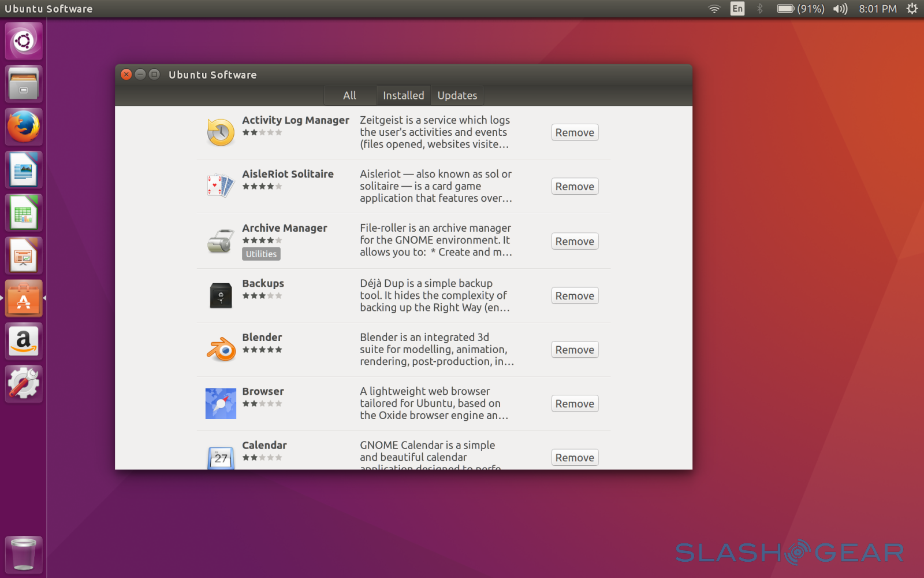This screenshot has width=924, height=578.
Task: Remove the Blender application
Action: (575, 350)
